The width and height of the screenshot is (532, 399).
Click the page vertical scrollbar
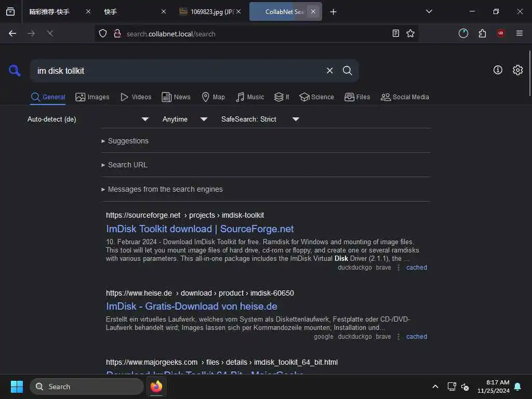tap(529, 73)
